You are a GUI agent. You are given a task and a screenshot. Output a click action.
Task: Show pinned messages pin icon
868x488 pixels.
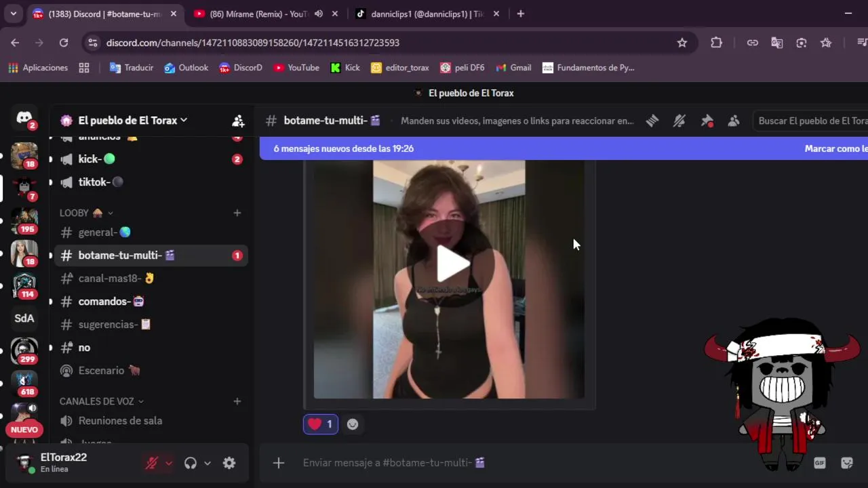tap(707, 121)
